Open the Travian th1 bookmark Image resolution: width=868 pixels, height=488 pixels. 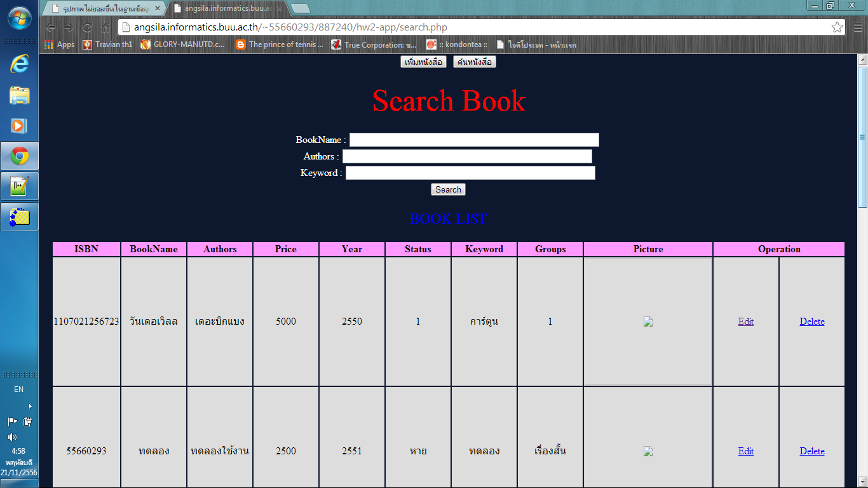click(x=107, y=44)
